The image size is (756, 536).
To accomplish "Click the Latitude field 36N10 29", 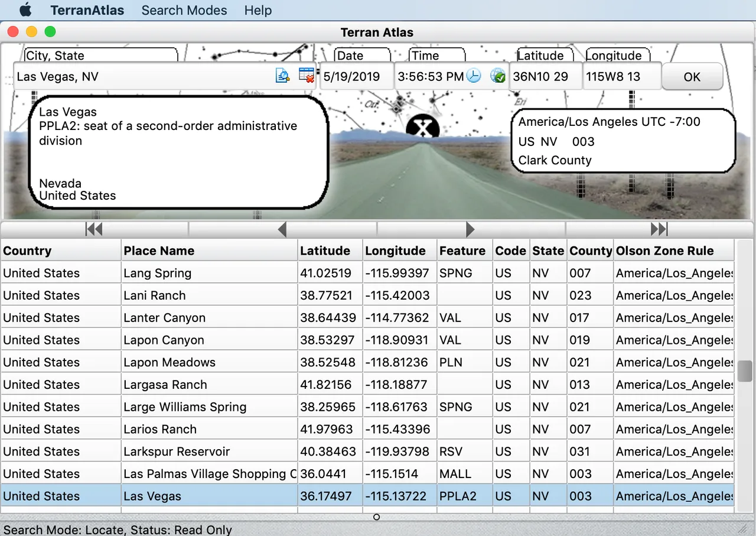I will coord(546,77).
